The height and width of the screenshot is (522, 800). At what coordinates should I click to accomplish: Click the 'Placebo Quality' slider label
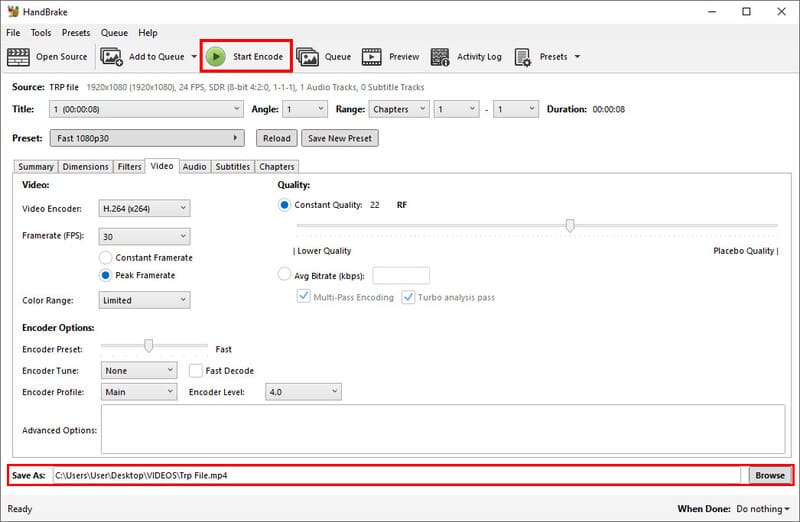pyautogui.click(x=743, y=251)
